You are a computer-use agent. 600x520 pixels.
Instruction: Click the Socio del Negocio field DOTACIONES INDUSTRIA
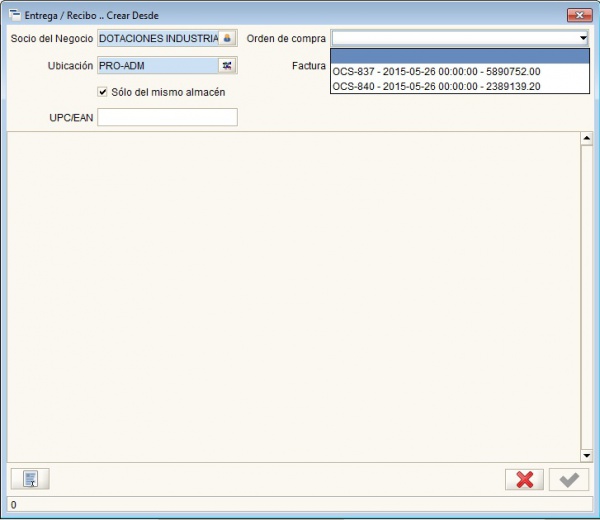coord(158,38)
